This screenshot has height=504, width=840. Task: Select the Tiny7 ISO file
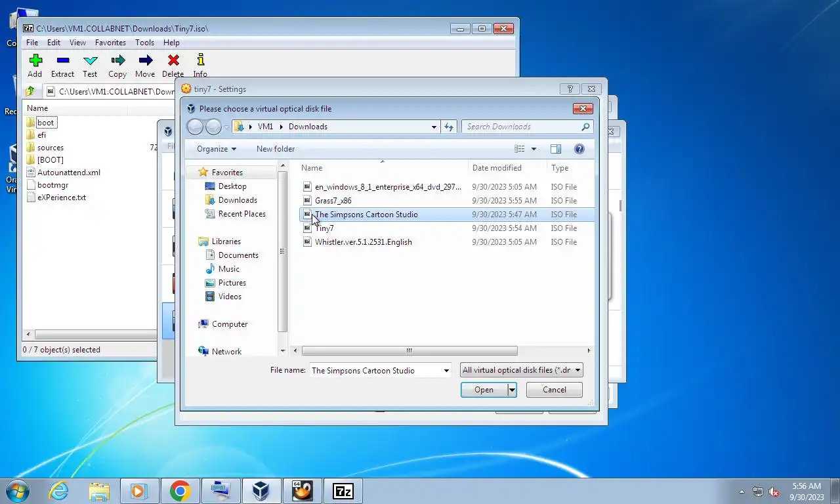coord(324,228)
